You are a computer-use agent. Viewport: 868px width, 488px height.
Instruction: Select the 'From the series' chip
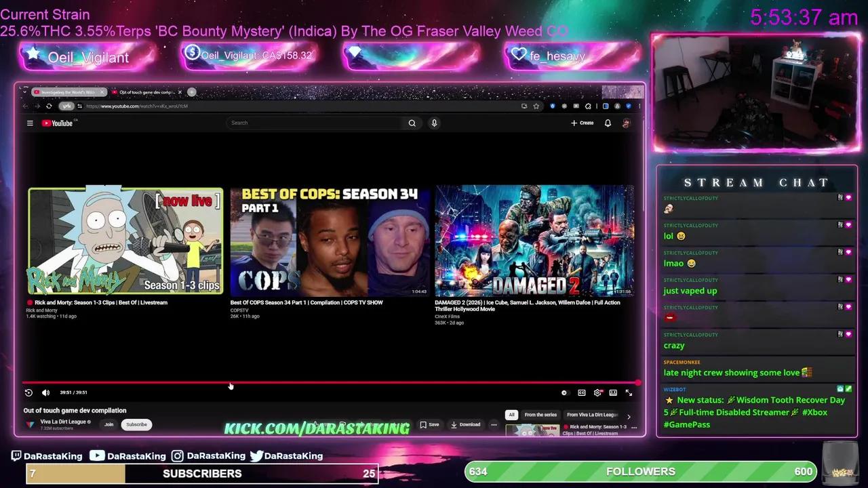pos(540,415)
